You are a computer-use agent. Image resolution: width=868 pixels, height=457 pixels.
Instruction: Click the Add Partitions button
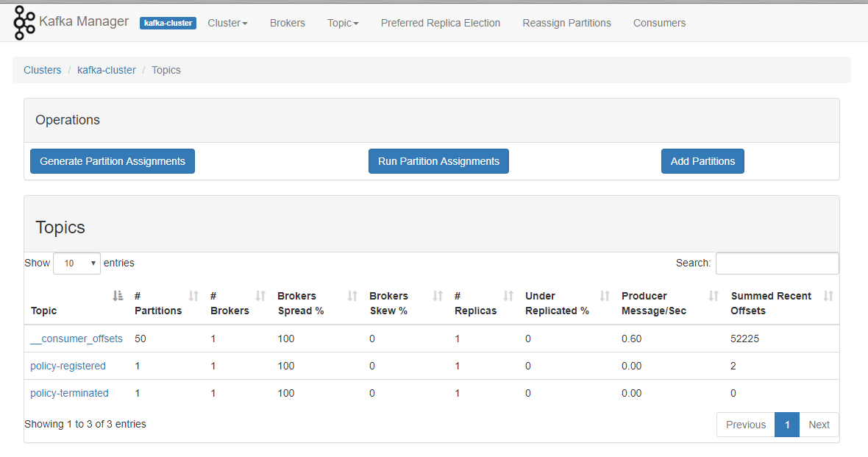coord(702,161)
